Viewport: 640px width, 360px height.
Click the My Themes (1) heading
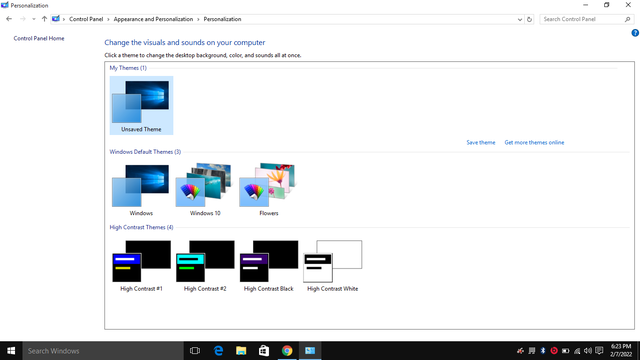click(x=128, y=68)
